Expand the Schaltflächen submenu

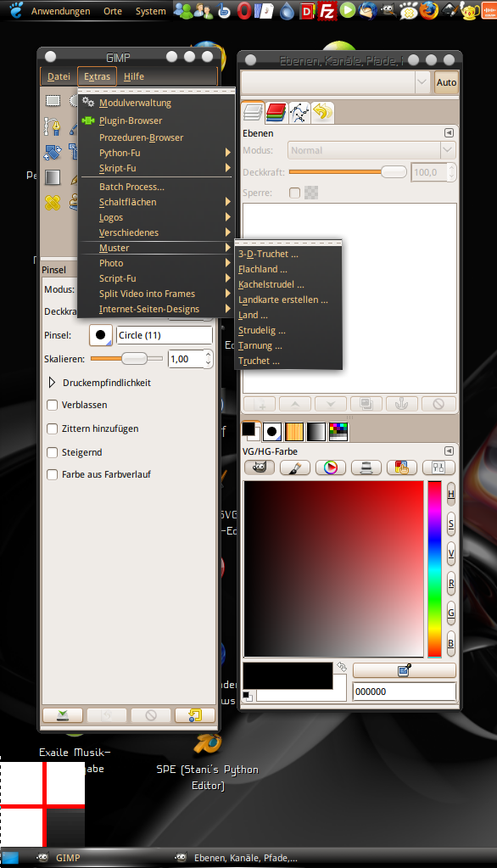[157, 202]
